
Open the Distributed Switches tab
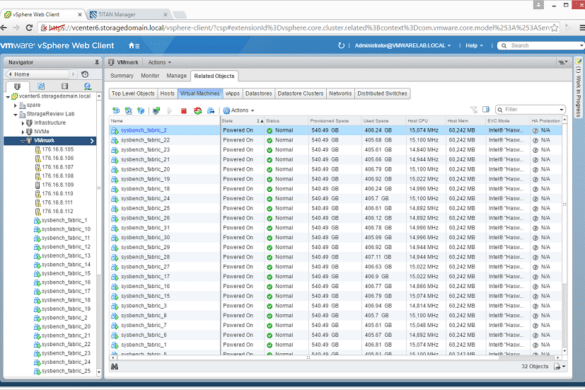pyautogui.click(x=382, y=93)
